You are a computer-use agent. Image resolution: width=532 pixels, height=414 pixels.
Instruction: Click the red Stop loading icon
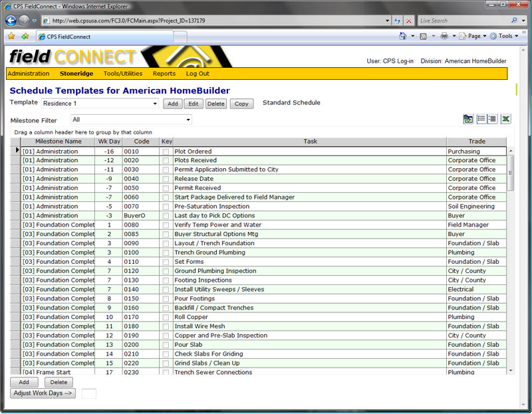pos(409,21)
